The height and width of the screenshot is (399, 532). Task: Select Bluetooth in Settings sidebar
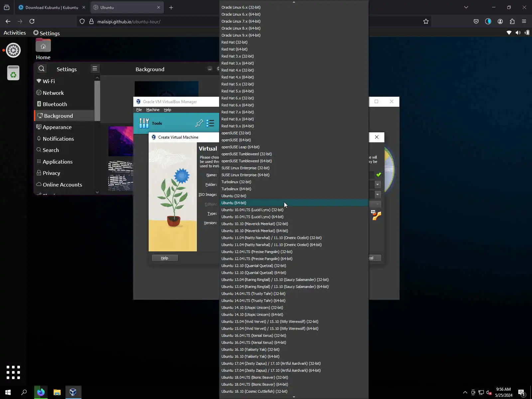tap(65, 104)
